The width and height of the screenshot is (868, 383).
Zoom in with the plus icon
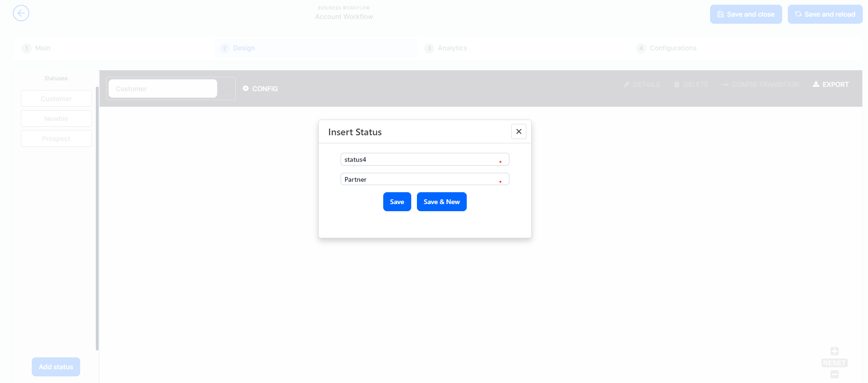coord(834,351)
